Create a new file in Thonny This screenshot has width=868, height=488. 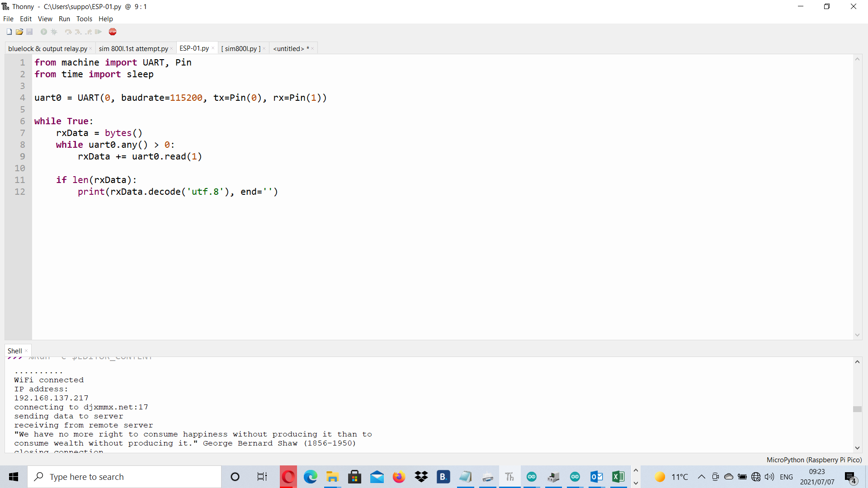[9, 32]
